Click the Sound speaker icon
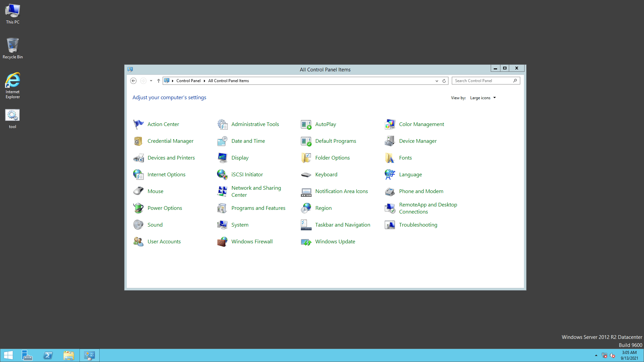 tap(138, 225)
